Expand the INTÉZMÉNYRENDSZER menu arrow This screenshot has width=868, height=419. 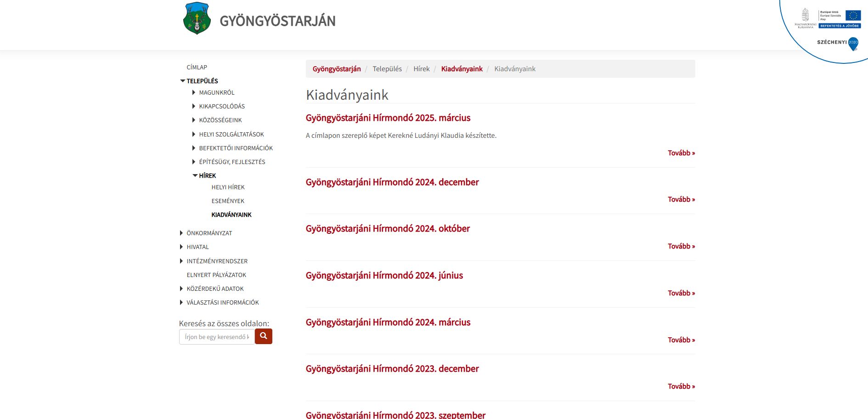coord(181,261)
